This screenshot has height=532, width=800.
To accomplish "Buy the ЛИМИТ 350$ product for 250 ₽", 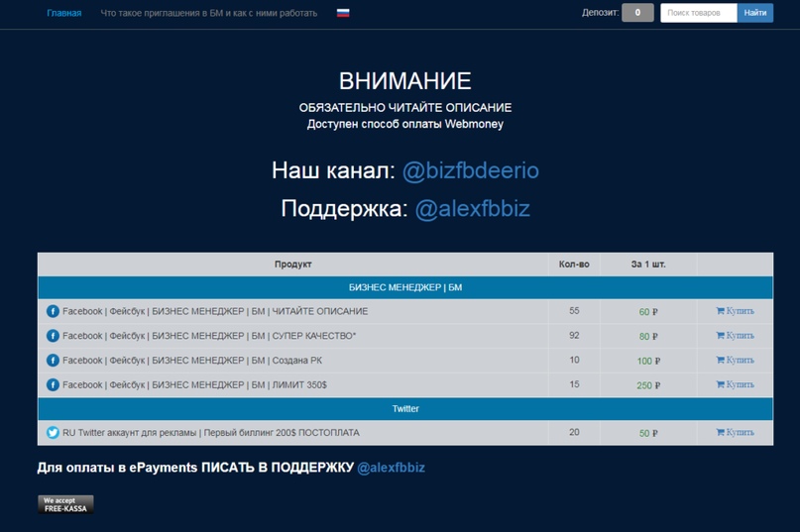I will 735,384.
